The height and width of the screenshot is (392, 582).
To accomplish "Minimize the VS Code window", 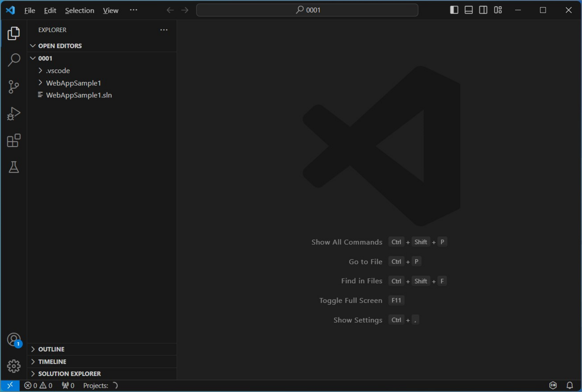I will point(518,10).
